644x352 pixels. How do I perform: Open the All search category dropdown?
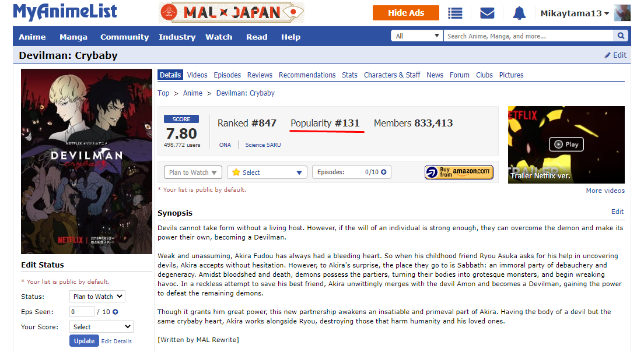[x=417, y=36]
